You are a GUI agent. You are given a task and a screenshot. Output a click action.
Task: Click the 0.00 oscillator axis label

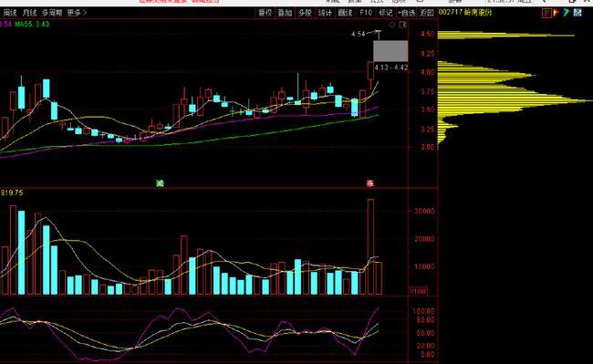click(427, 355)
